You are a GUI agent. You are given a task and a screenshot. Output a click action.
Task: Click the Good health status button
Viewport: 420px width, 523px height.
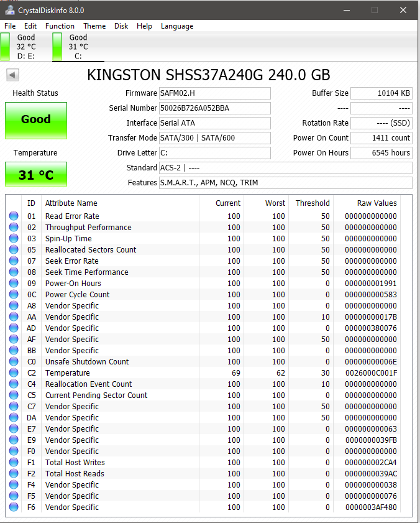(x=36, y=121)
